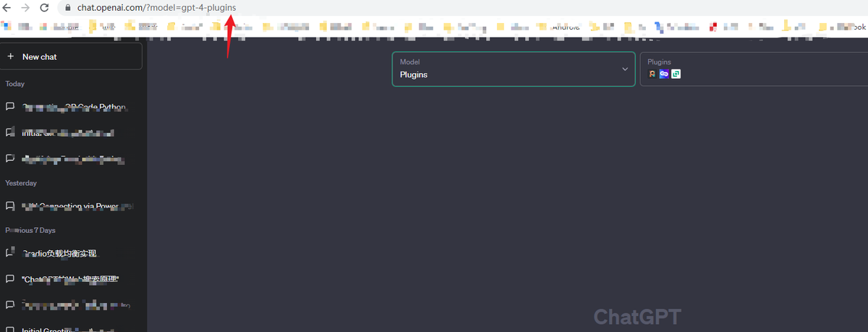Click the browser forward arrow
The width and height of the screenshot is (868, 332).
26,7
